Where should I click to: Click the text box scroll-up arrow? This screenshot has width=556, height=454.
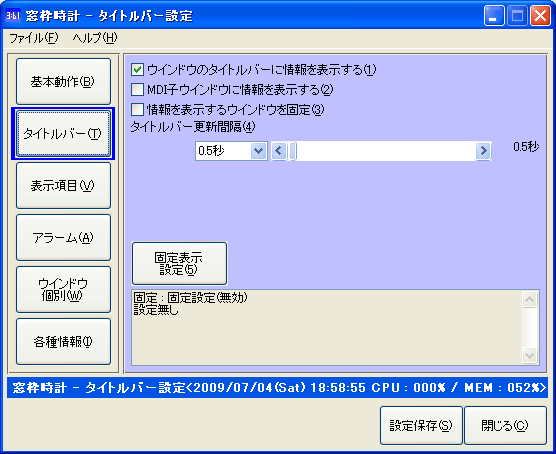[530, 300]
